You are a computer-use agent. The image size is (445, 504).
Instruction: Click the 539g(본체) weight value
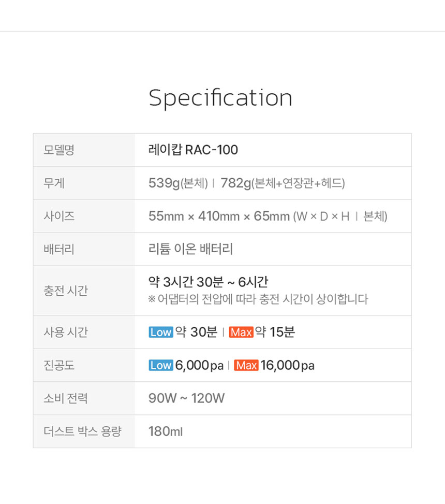point(178,183)
